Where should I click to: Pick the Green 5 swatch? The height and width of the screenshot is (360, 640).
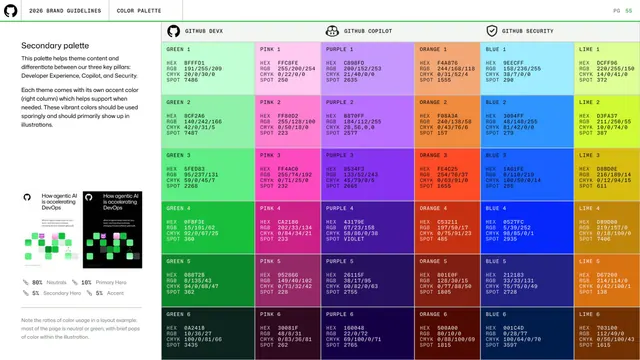[x=208, y=280]
